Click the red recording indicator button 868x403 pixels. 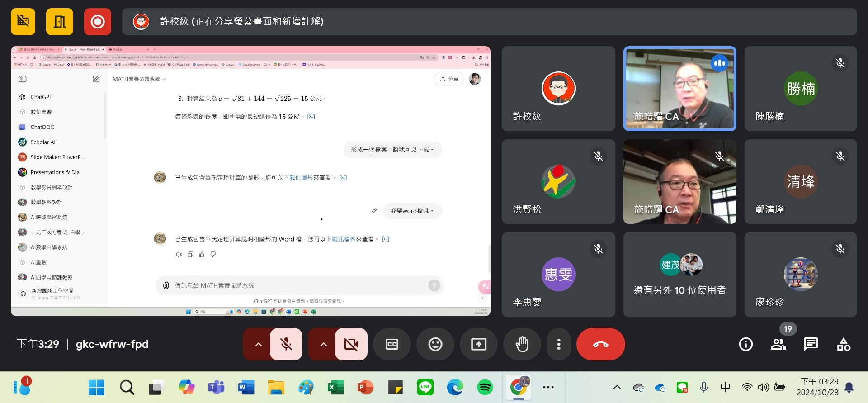[x=98, y=22]
